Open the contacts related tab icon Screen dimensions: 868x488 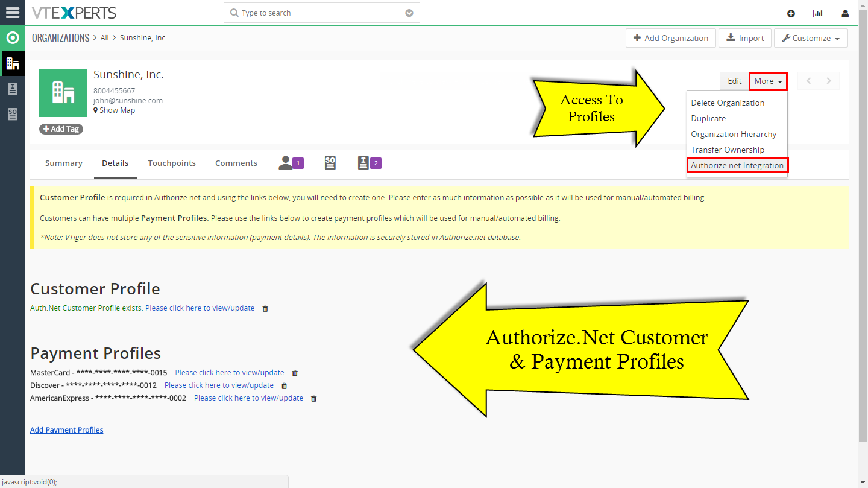(x=291, y=163)
